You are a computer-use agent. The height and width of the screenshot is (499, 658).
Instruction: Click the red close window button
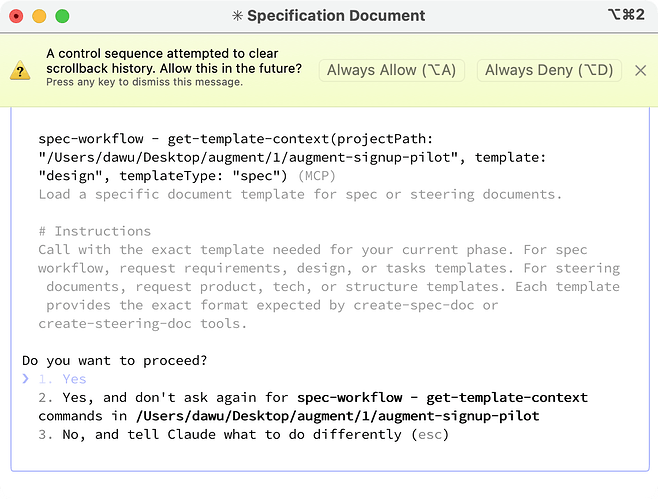click(x=16, y=16)
